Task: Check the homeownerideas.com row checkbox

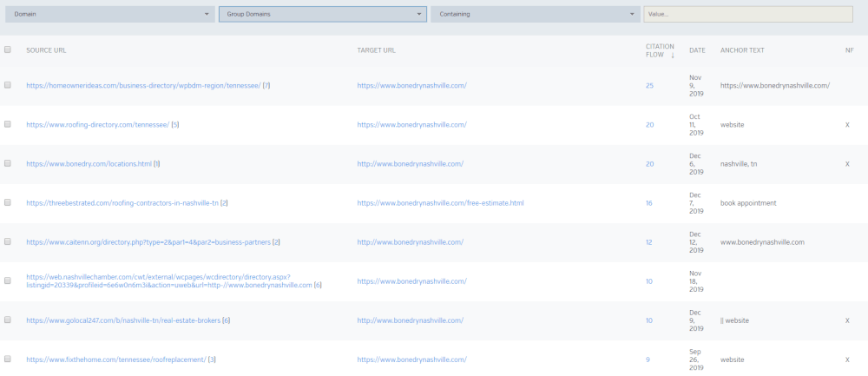Action: tap(8, 85)
